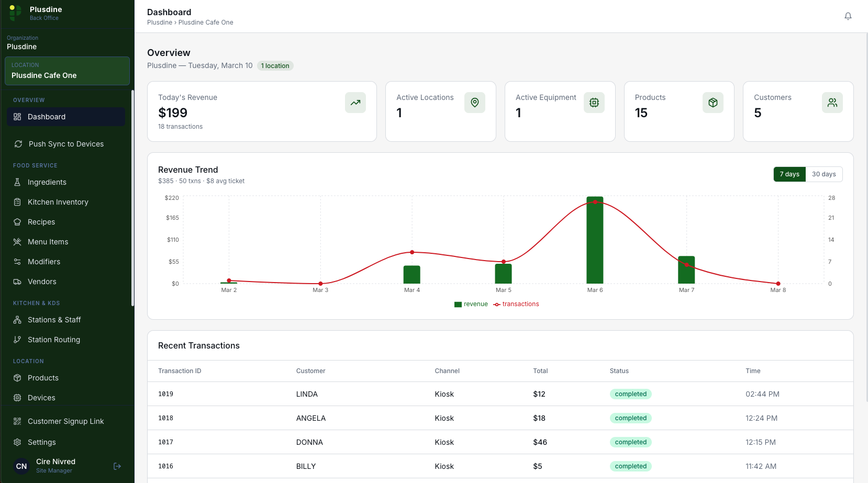Toggle the revenue series in chart legend
Image resolution: width=868 pixels, height=483 pixels.
[471, 304]
